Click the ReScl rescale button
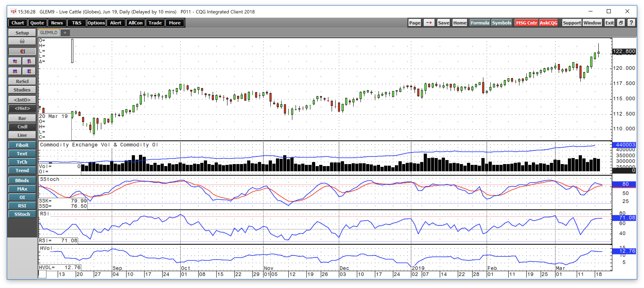The height and width of the screenshot is (288, 644). 22,81
